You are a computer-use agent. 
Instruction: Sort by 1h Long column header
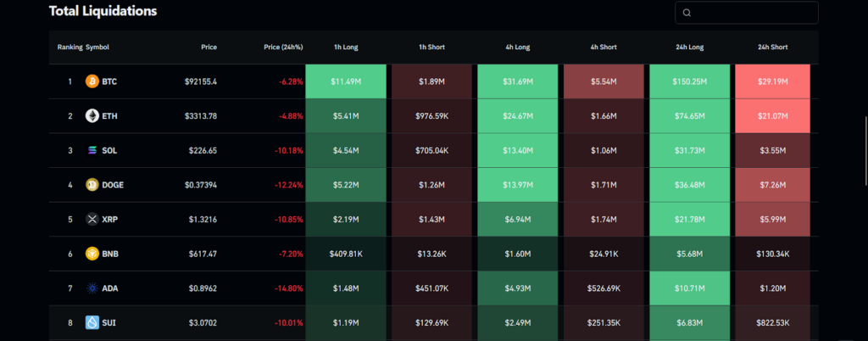[x=346, y=48]
